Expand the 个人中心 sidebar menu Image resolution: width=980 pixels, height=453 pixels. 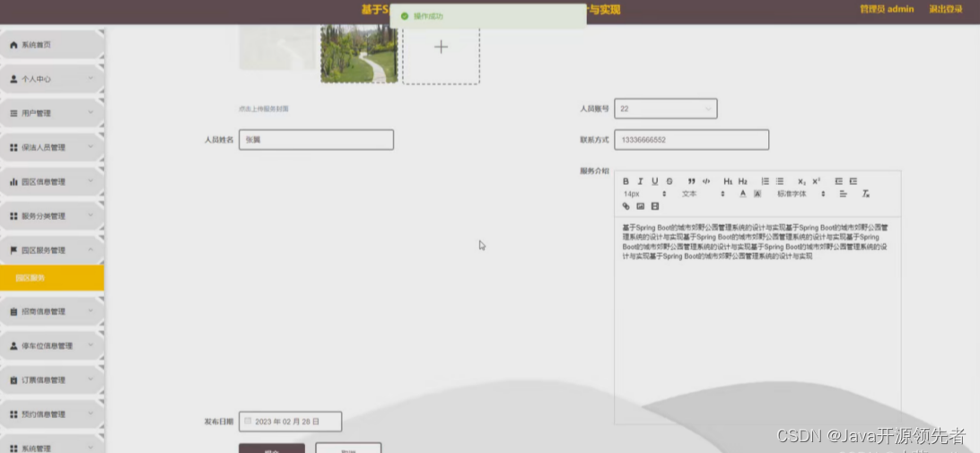tap(51, 79)
